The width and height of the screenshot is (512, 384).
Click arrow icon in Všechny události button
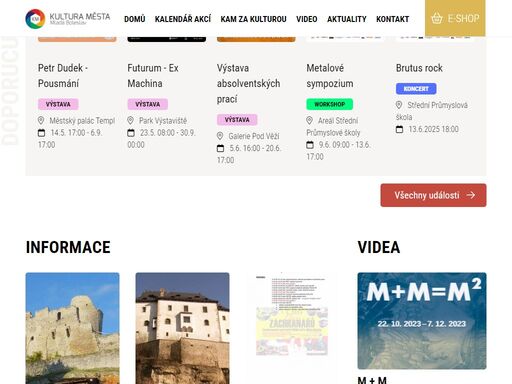471,195
